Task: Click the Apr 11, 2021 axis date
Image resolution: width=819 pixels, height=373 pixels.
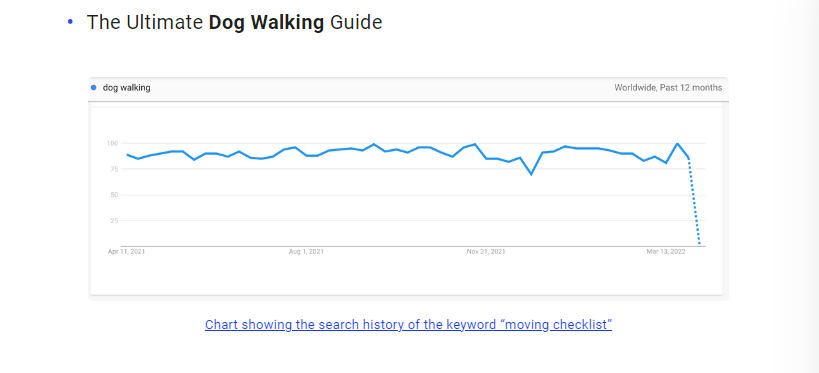Action: coord(126,252)
